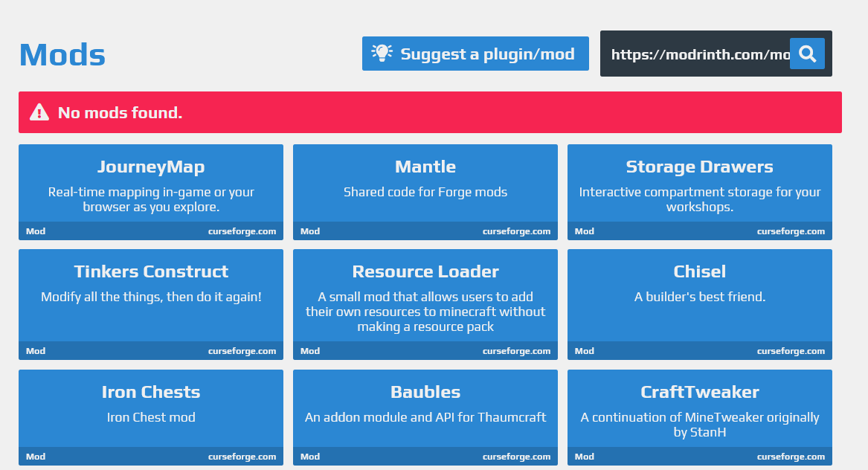Click the Mod tag on Chisel card
Screen dimensions: 868x470
(585, 351)
